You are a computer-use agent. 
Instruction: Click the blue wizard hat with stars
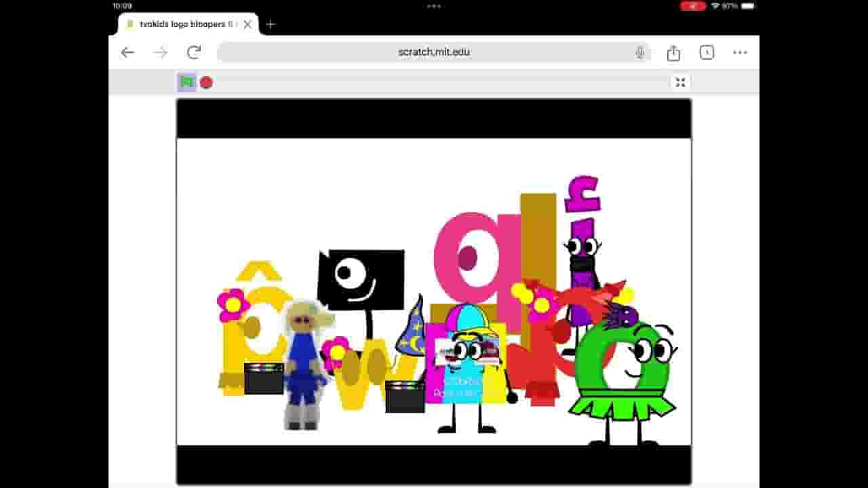click(411, 327)
